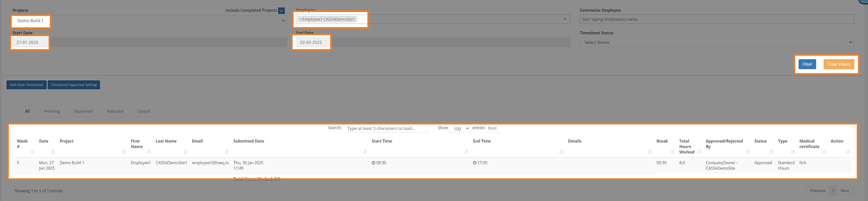Sort by Status column arrows
868x201 pixels.
pos(771,152)
